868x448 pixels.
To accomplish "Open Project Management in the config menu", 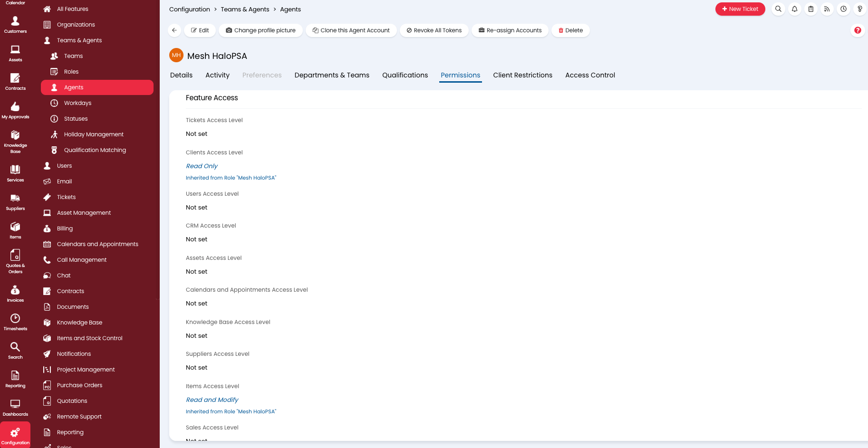I will pyautogui.click(x=97, y=370).
